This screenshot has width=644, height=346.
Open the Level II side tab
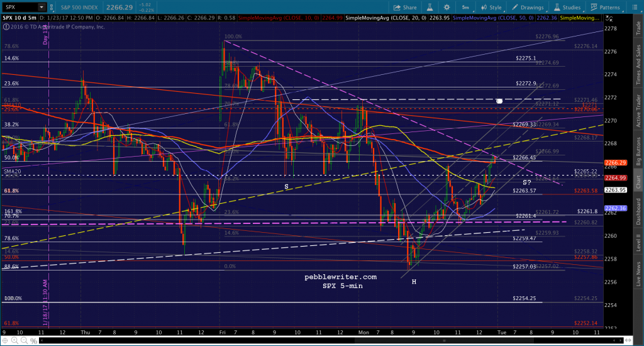(638, 242)
